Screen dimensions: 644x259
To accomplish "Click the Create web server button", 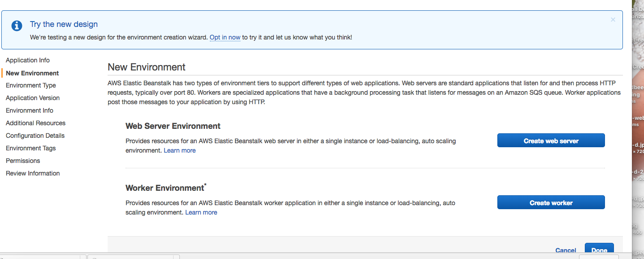I will [551, 140].
